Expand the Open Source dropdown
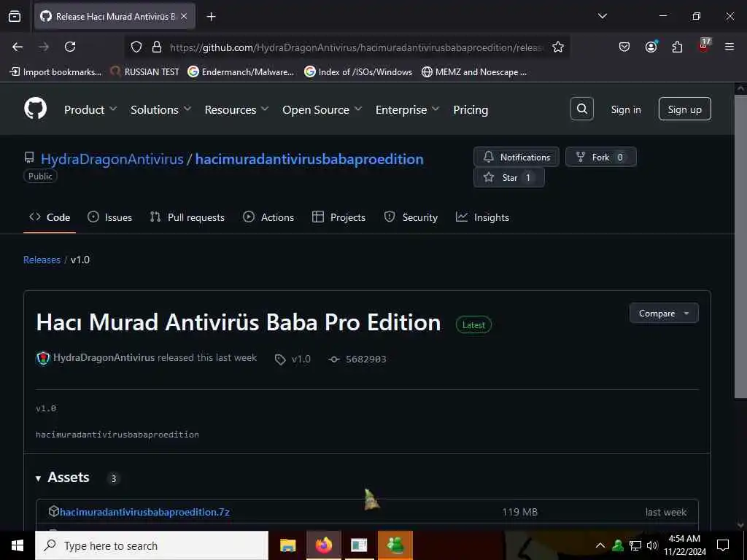Viewport: 747px width, 560px height. click(x=322, y=109)
